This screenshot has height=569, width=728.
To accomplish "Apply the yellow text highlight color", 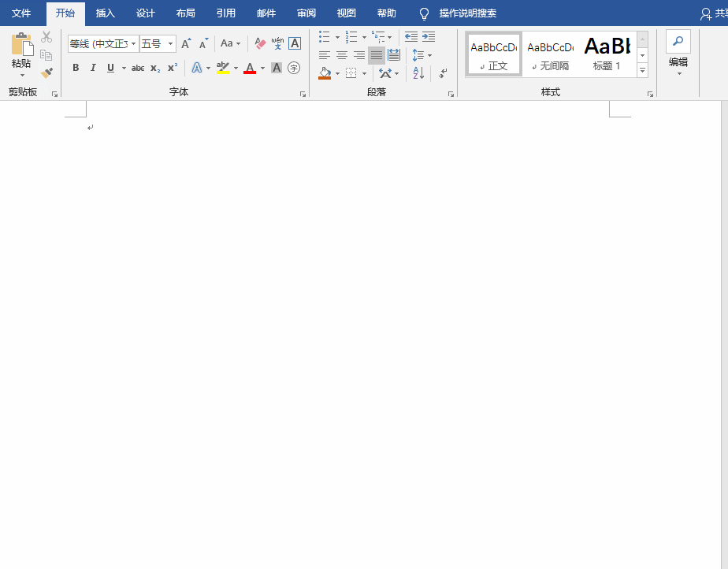I will [223, 68].
